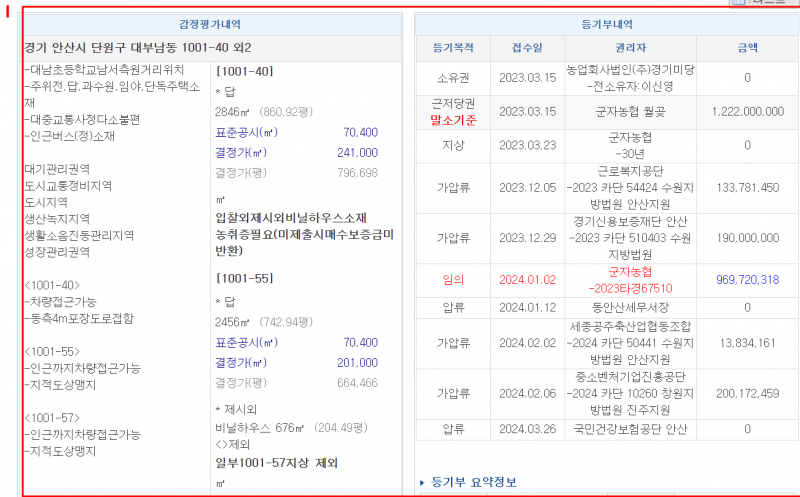Viewport: 800px width, 497px height.
Task: Select the 등기부내역 panel header
Action: (607, 24)
